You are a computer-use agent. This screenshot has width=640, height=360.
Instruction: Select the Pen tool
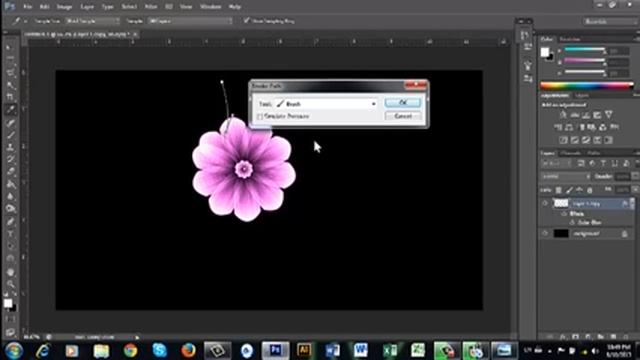point(10,222)
